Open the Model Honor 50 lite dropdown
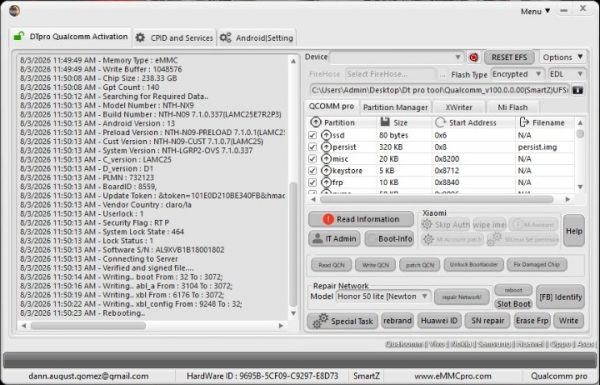Image resolution: width=600 pixels, height=385 pixels. (x=383, y=297)
